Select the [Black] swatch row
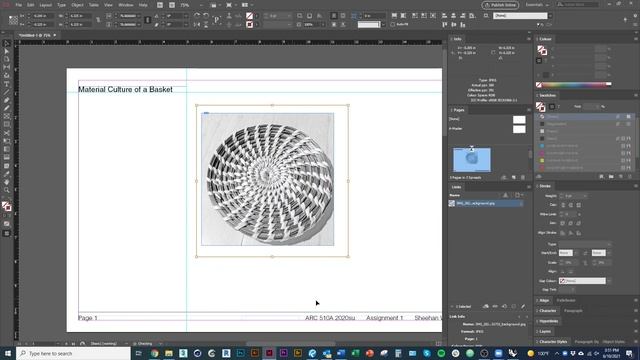 [x=584, y=138]
